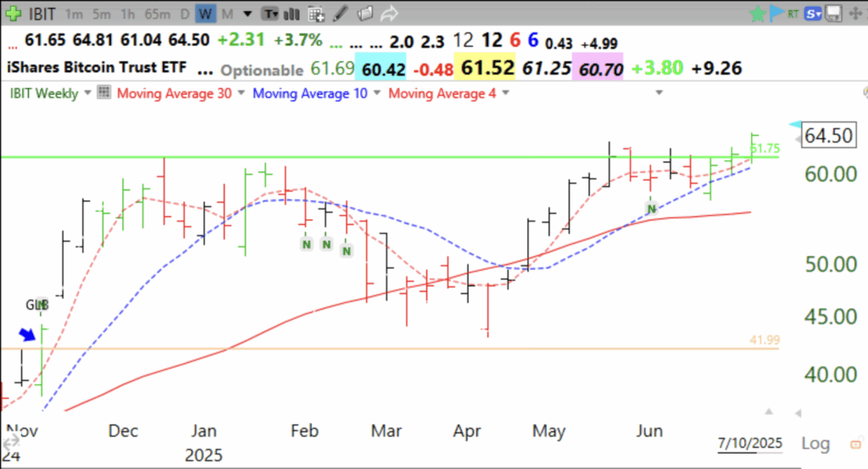Image resolution: width=868 pixels, height=469 pixels.
Task: Click the +3.7% percent change value
Action: [x=298, y=40]
